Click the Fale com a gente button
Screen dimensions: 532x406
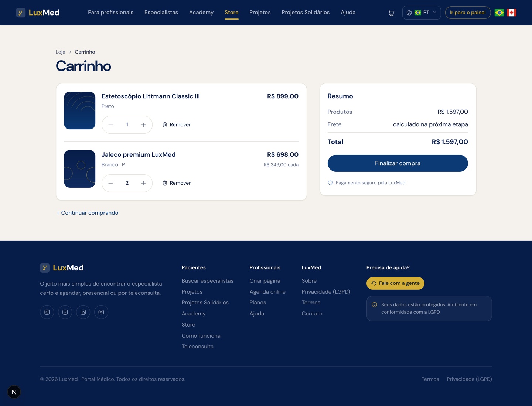click(x=395, y=283)
